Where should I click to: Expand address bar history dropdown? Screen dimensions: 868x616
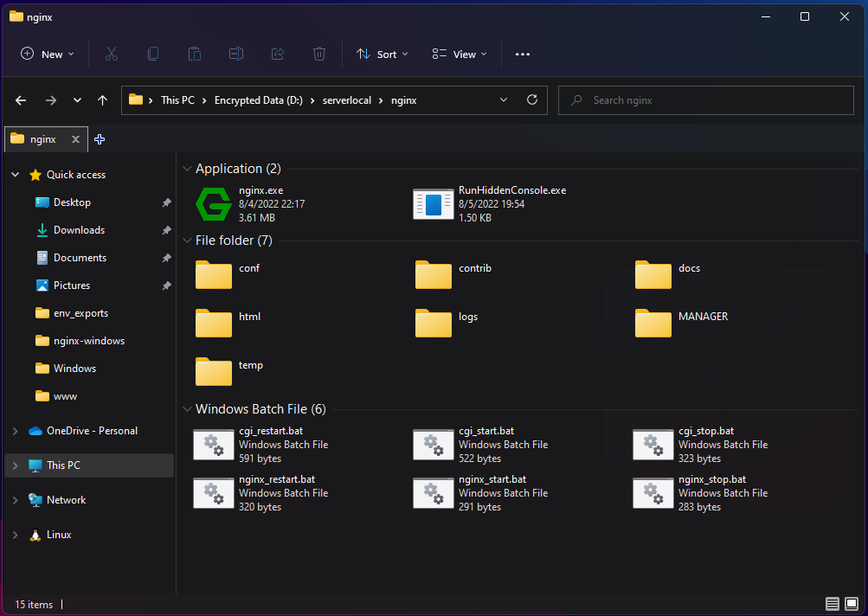click(x=504, y=99)
